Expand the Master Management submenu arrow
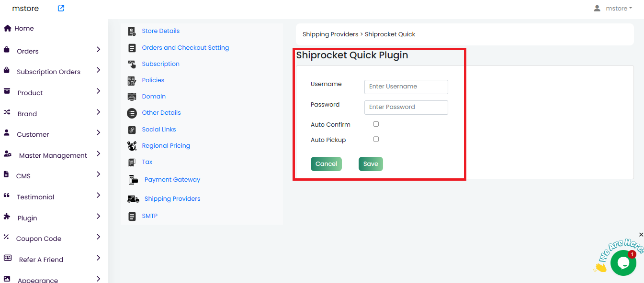This screenshot has width=644, height=283. pyautogui.click(x=98, y=154)
